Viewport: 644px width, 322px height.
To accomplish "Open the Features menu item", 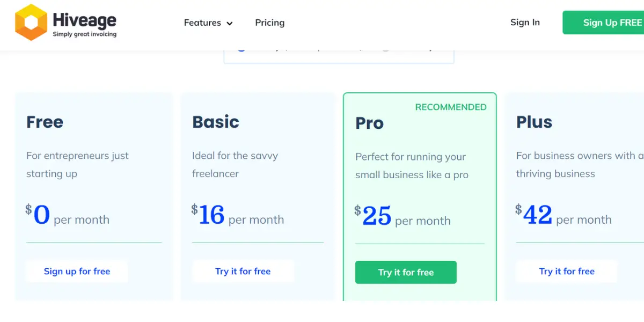I will tap(202, 23).
